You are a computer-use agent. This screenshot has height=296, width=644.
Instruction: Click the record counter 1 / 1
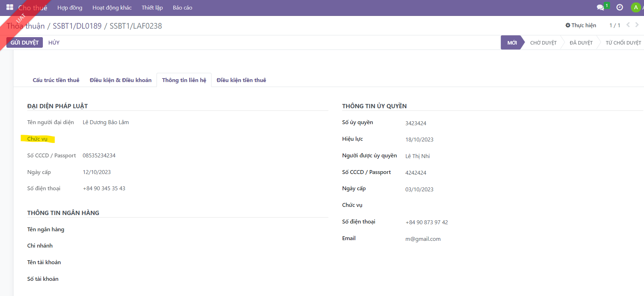(615, 25)
